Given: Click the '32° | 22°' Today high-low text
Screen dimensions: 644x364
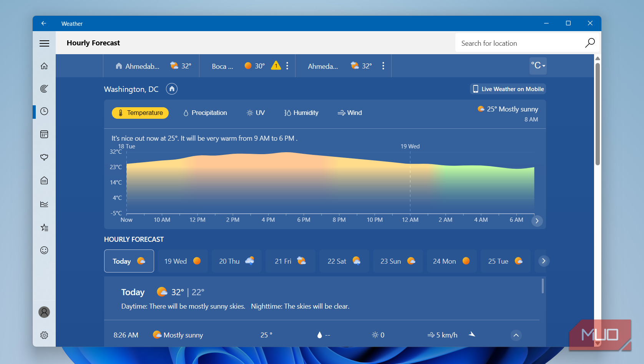Looking at the screenshot, I should (188, 292).
